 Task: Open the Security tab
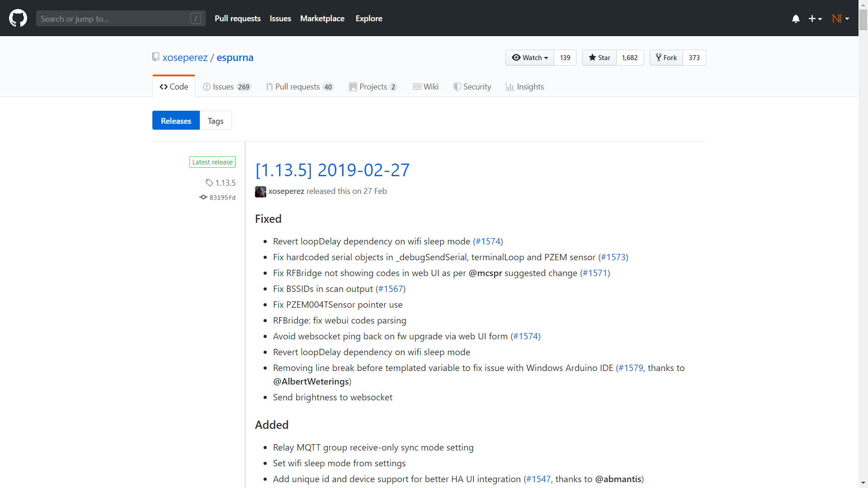[x=472, y=87]
